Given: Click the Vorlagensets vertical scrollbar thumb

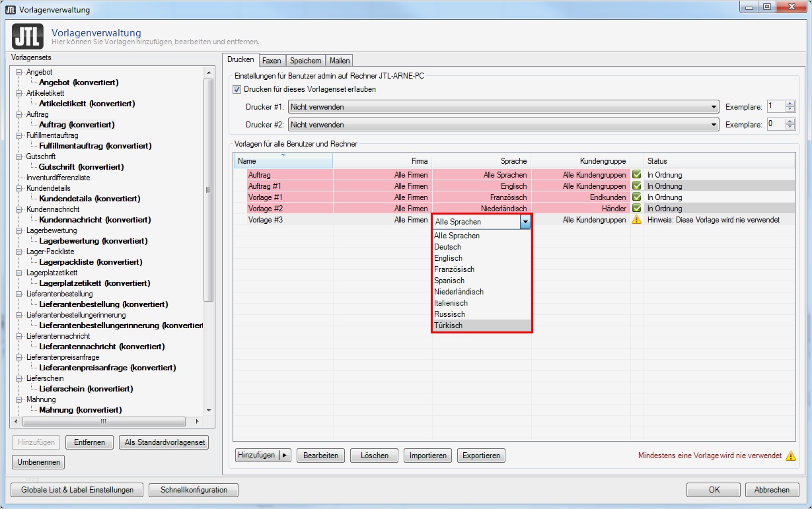Looking at the screenshot, I should coord(209,190).
